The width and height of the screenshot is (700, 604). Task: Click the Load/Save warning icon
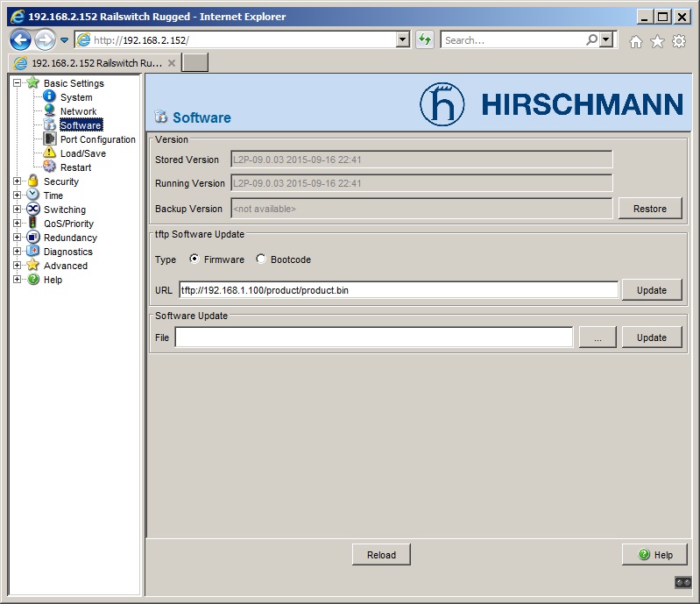coord(50,153)
